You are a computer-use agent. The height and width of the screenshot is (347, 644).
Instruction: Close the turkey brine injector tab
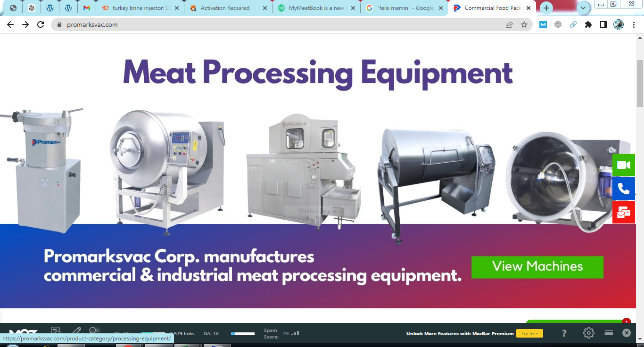click(176, 8)
